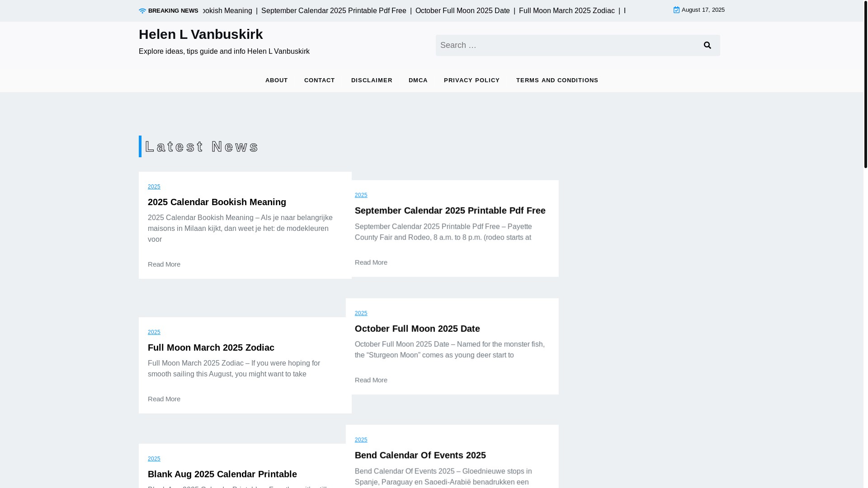View the Privacy Policy page
This screenshot has width=868, height=488.
click(x=472, y=80)
